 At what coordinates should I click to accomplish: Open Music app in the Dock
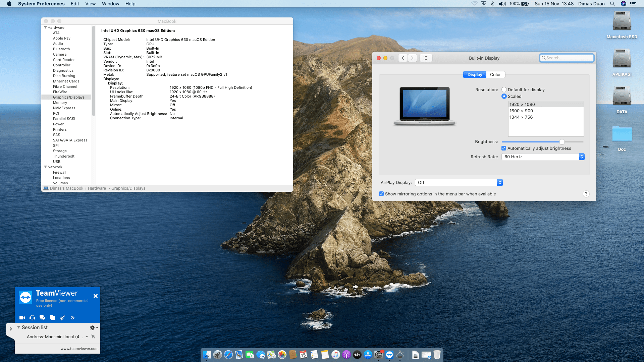(336, 355)
